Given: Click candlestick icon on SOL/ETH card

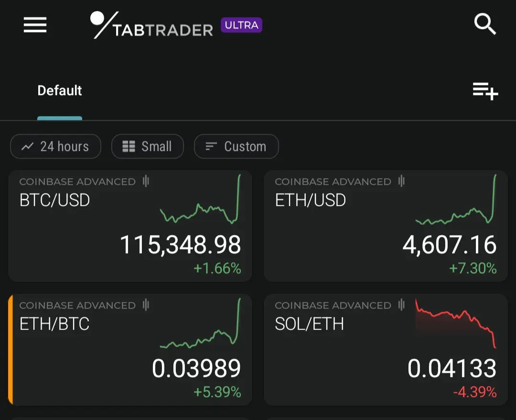Looking at the screenshot, I should tap(401, 305).
